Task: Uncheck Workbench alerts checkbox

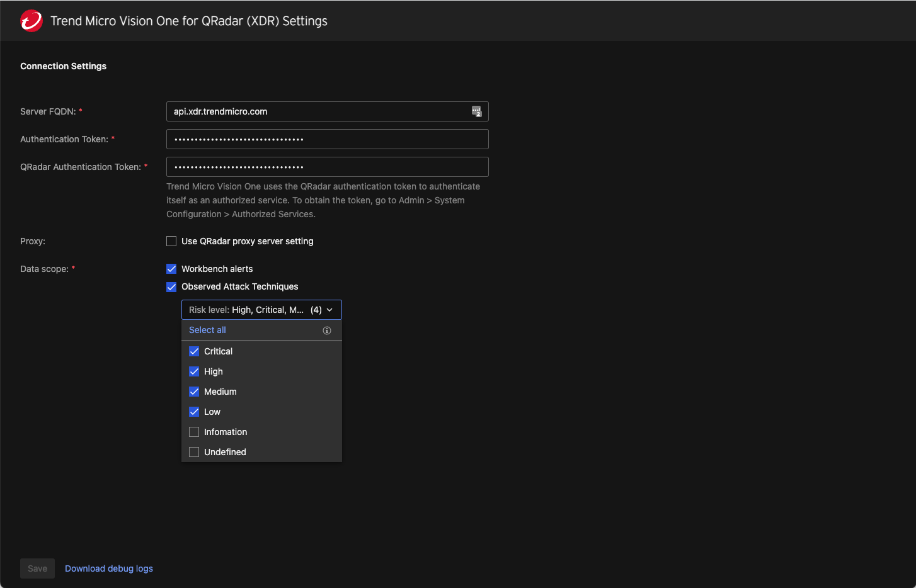Action: (x=171, y=269)
